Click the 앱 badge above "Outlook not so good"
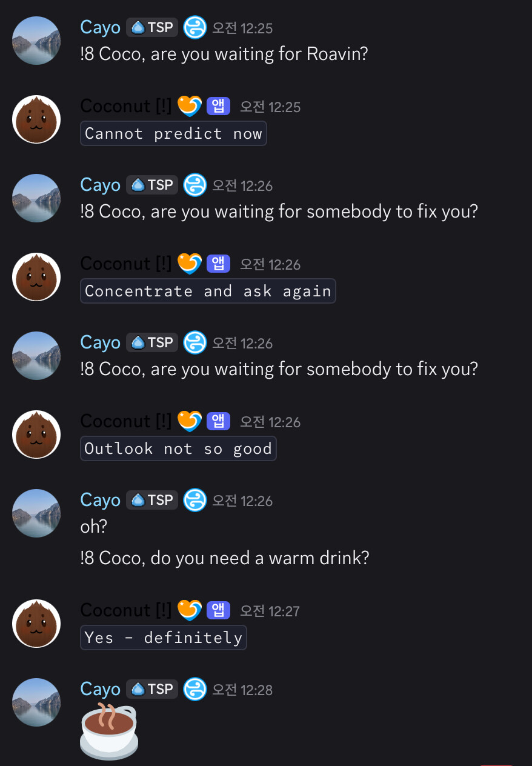This screenshot has height=766, width=532. tap(219, 421)
